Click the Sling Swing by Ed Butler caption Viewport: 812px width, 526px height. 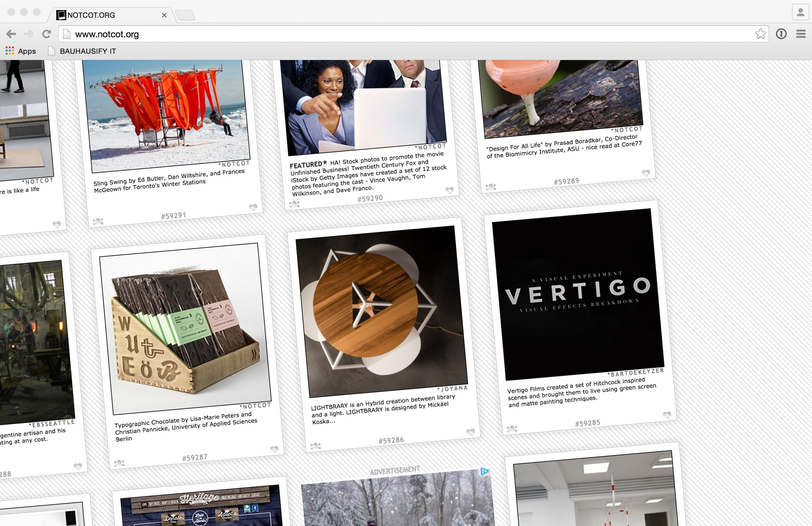169,181
